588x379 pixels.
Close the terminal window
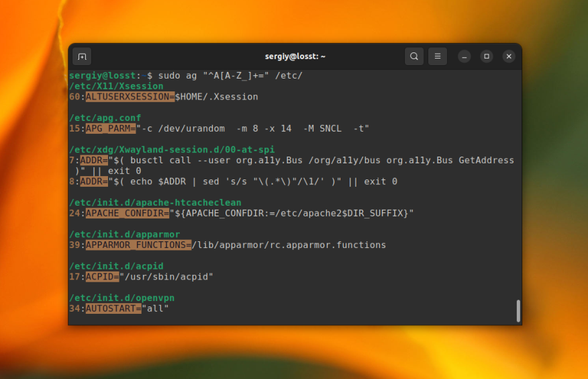pos(509,56)
